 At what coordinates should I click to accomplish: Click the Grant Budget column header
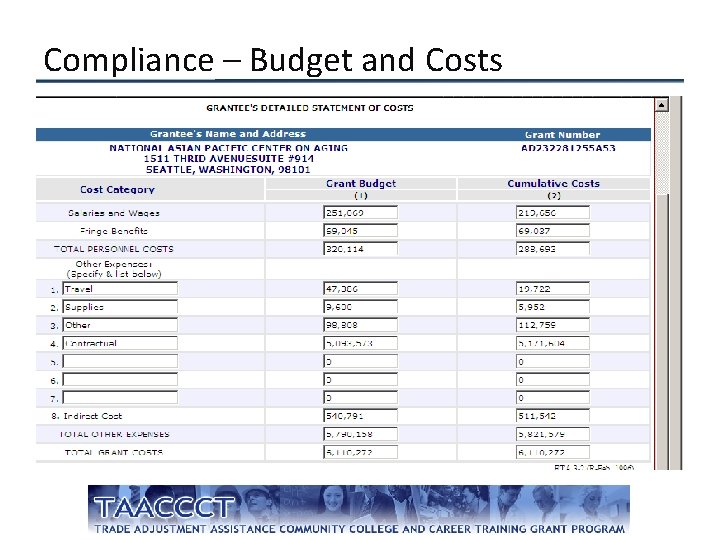click(x=361, y=183)
